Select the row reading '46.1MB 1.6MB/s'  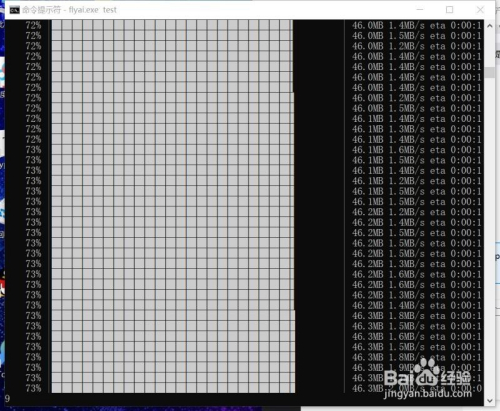coord(253,150)
